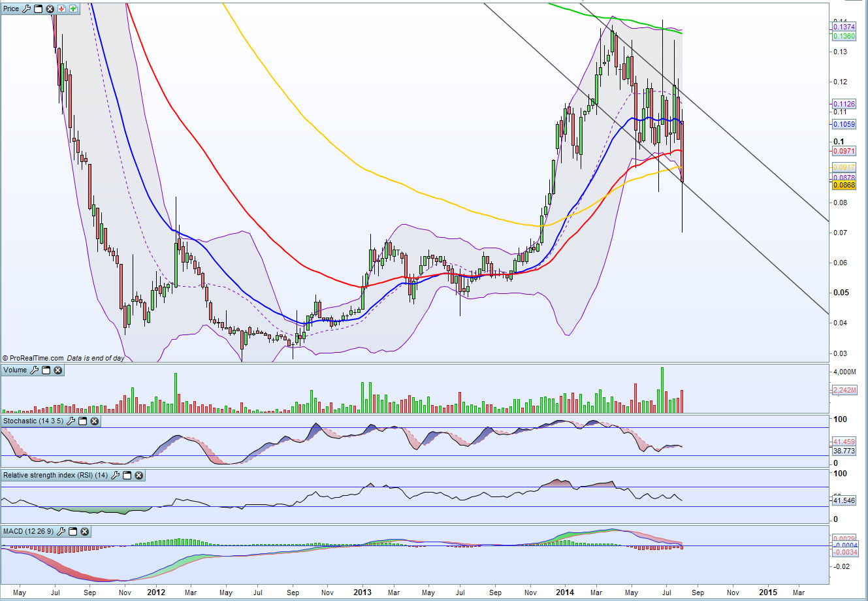
Task: Maximize the Volume panel
Action: click(46, 370)
